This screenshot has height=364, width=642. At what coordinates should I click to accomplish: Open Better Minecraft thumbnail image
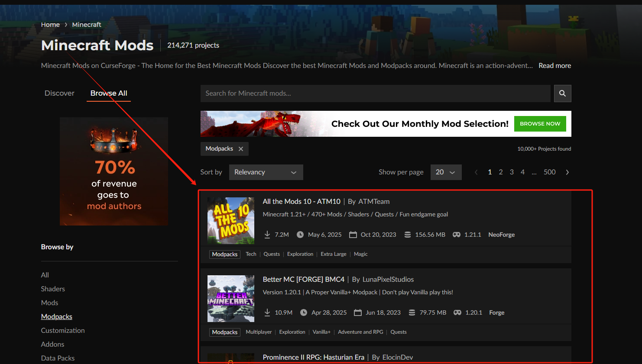click(x=231, y=299)
